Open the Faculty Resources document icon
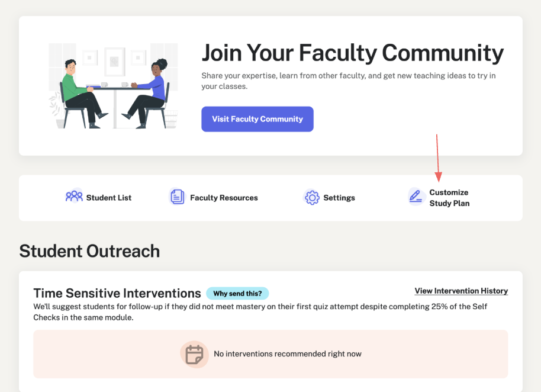 177,196
